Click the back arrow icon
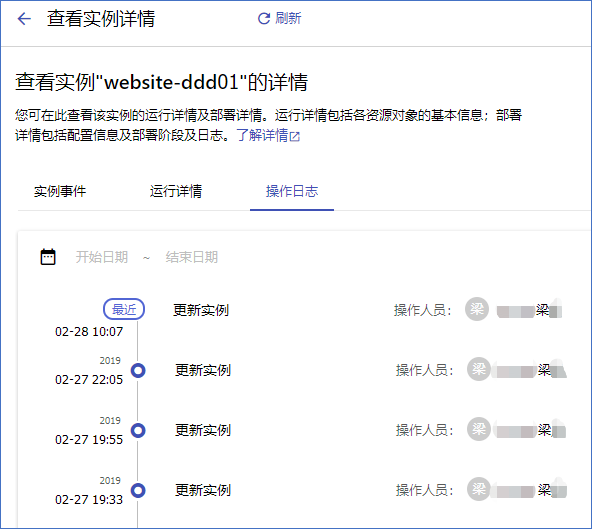Screen dimensions: 593x530 click(x=24, y=19)
